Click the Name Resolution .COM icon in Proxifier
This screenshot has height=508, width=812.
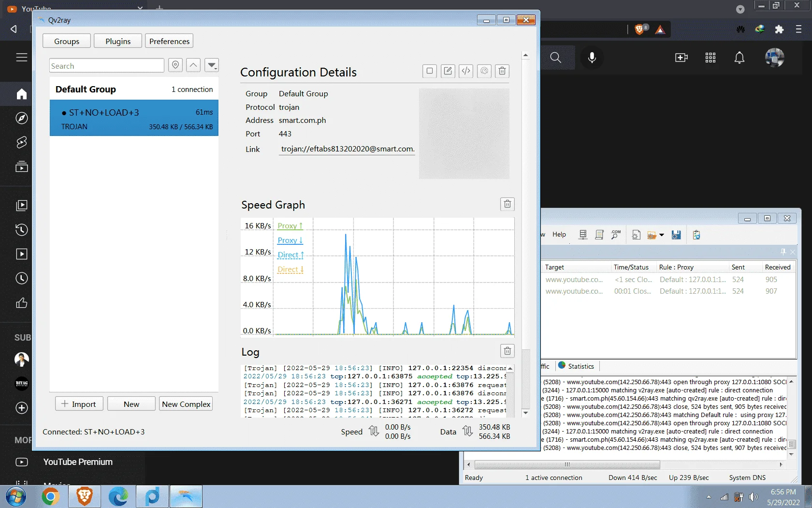(x=616, y=235)
